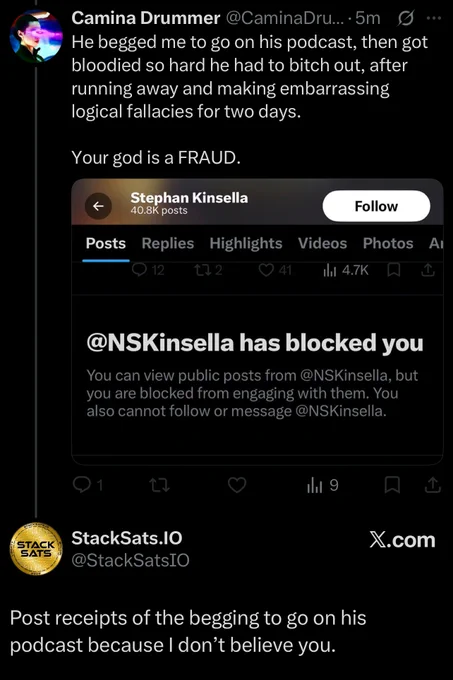Open Camina Drummer's profile avatar
This screenshot has width=453, height=680.
click(36, 37)
